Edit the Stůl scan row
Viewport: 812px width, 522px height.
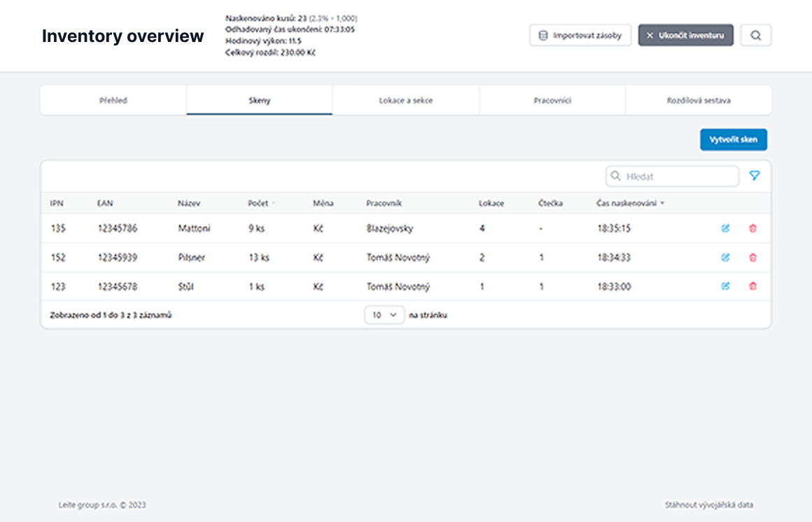click(725, 286)
